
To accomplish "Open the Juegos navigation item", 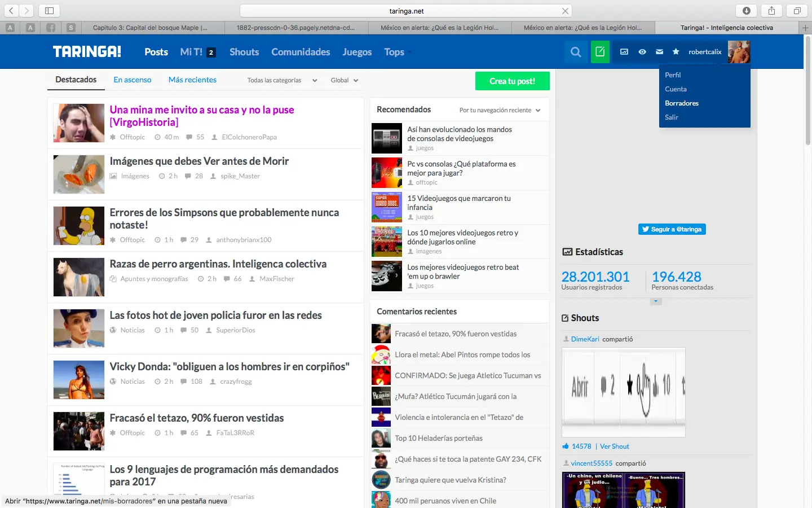I will point(357,52).
